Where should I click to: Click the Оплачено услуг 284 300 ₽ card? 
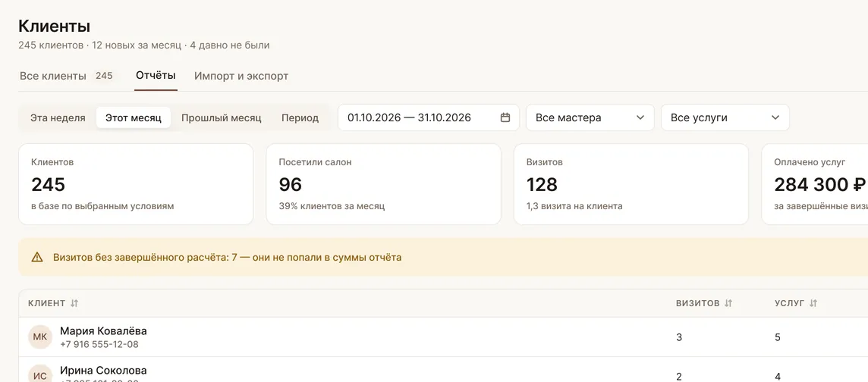click(x=815, y=184)
